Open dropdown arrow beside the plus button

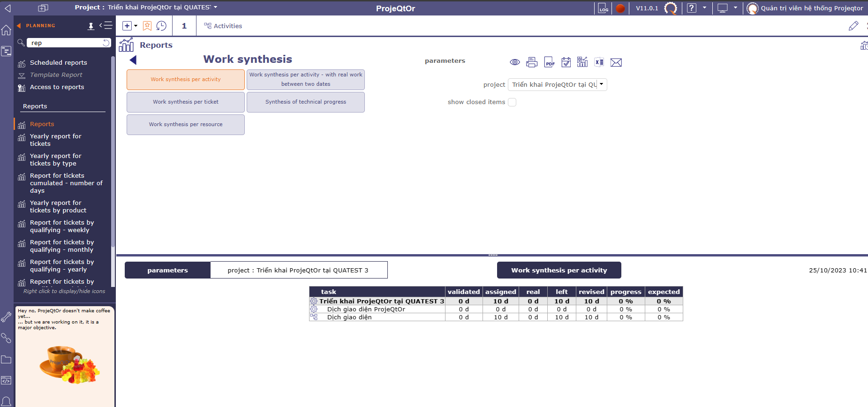pos(136,26)
